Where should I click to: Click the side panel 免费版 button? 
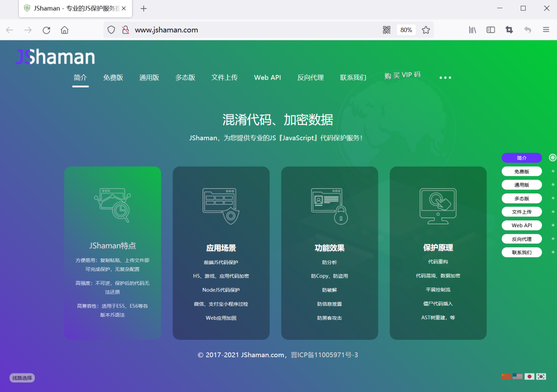coord(522,171)
